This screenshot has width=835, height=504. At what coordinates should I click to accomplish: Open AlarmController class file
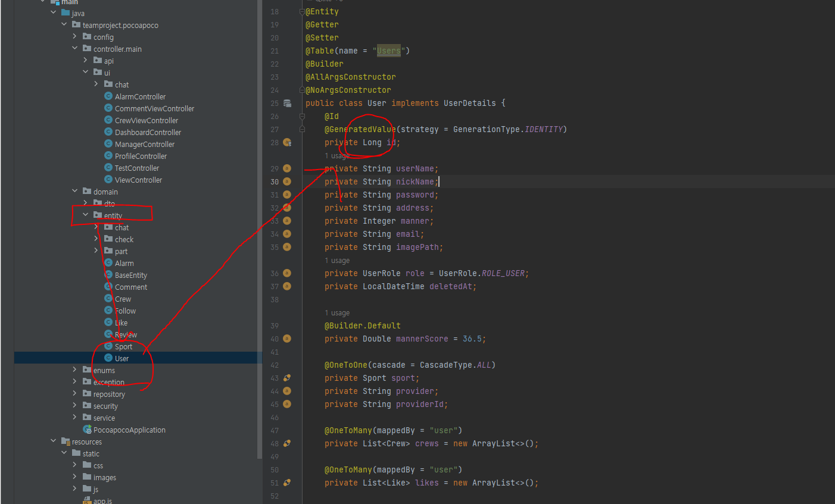[140, 96]
